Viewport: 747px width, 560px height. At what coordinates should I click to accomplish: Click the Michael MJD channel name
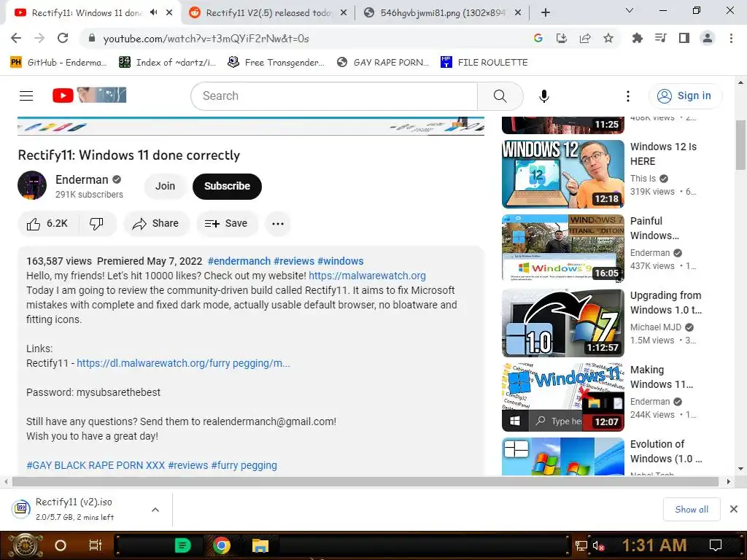(656, 327)
